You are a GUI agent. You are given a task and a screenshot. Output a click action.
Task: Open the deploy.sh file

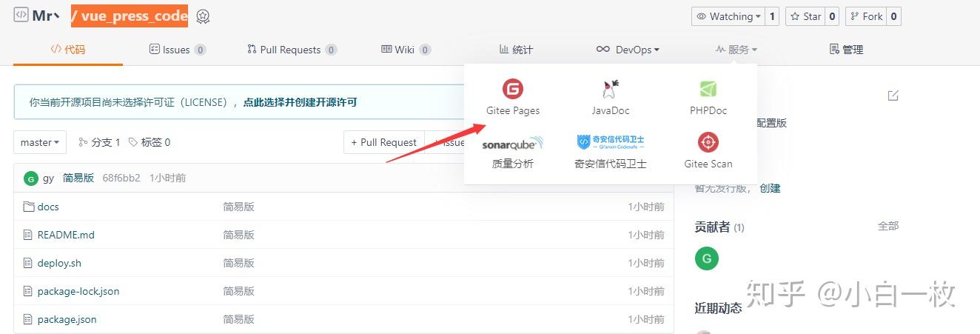[x=59, y=263]
